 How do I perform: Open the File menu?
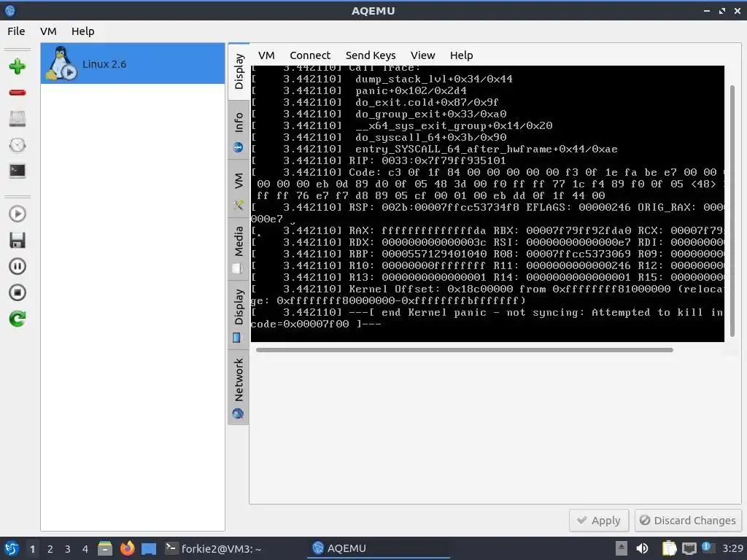point(16,31)
